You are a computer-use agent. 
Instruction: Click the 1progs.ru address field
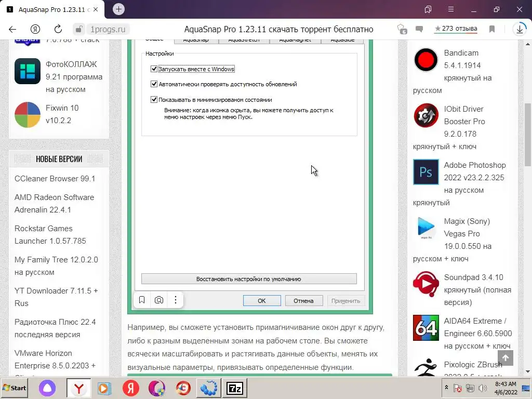coord(108,29)
